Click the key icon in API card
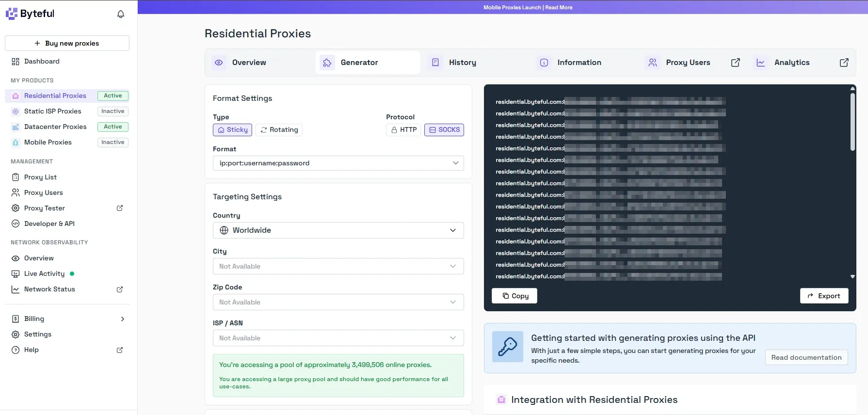Image resolution: width=868 pixels, height=415 pixels. click(508, 347)
